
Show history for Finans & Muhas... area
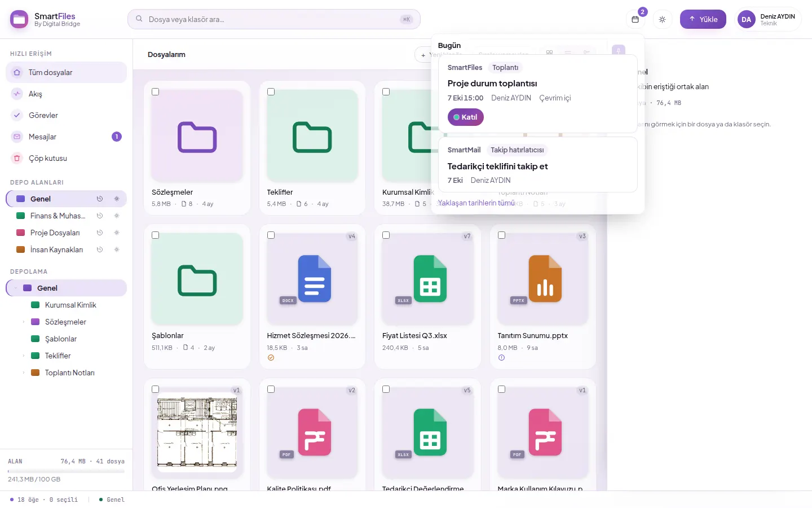(x=100, y=216)
